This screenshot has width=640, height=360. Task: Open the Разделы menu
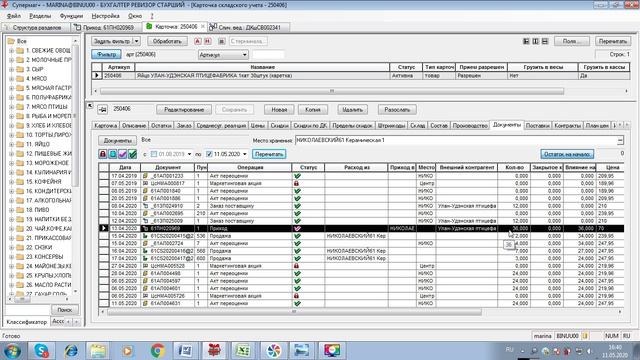[x=40, y=16]
